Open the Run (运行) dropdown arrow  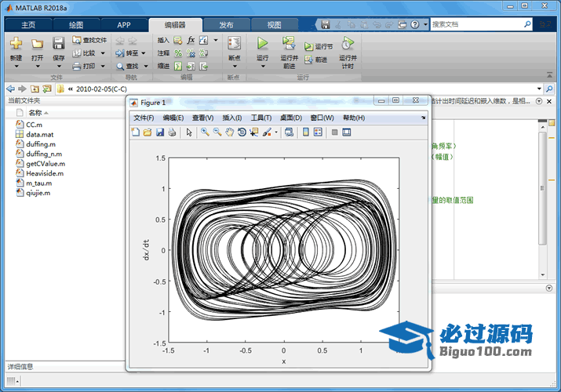(263, 66)
